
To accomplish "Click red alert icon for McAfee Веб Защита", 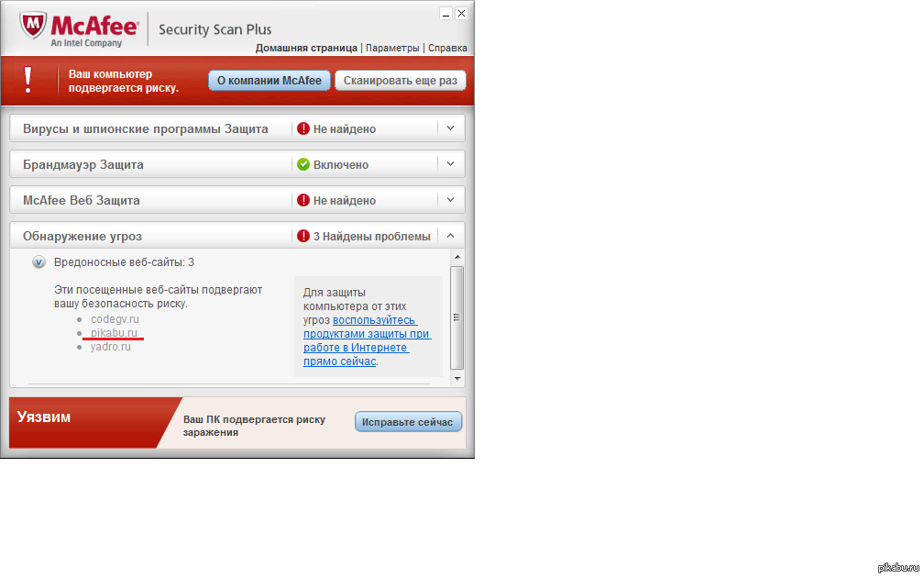I will point(302,200).
